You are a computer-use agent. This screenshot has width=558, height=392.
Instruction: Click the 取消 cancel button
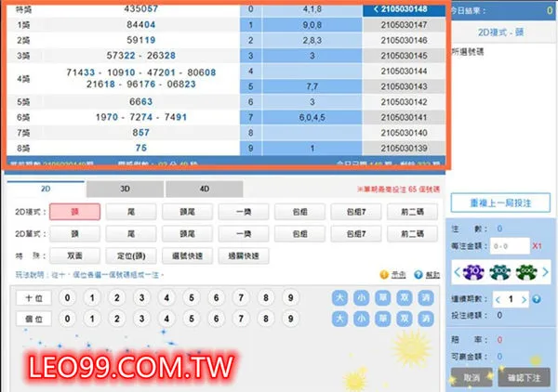[x=472, y=377]
